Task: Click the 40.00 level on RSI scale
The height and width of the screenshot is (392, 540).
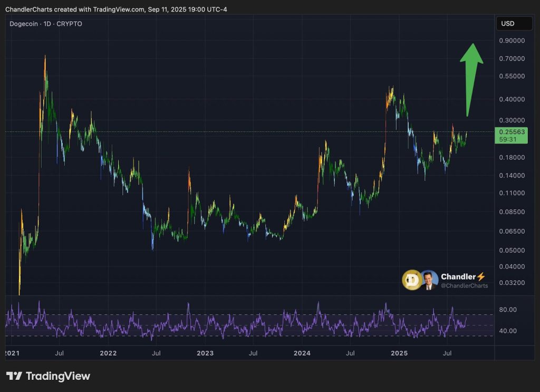Action: (x=508, y=331)
